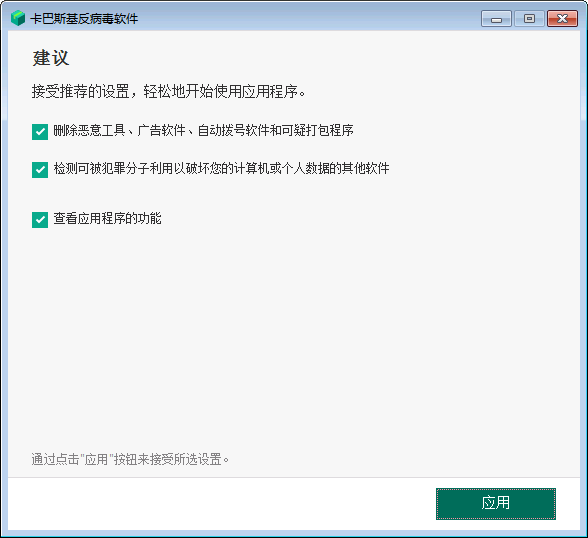Click the 检测可被犯罪分子利用以破坏您的计算机 label text
This screenshot has width=588, height=538.
221,168
